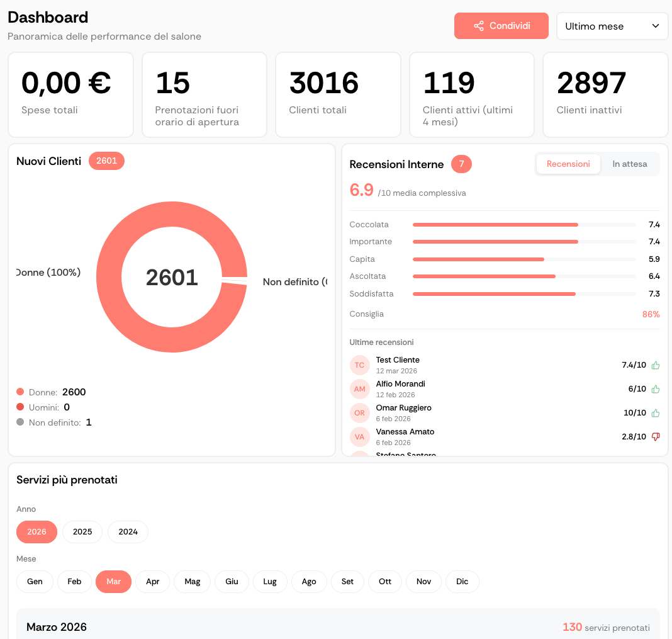Image resolution: width=672 pixels, height=639 pixels.
Task: Click the donut chart center showing 2601
Action: [x=172, y=278]
